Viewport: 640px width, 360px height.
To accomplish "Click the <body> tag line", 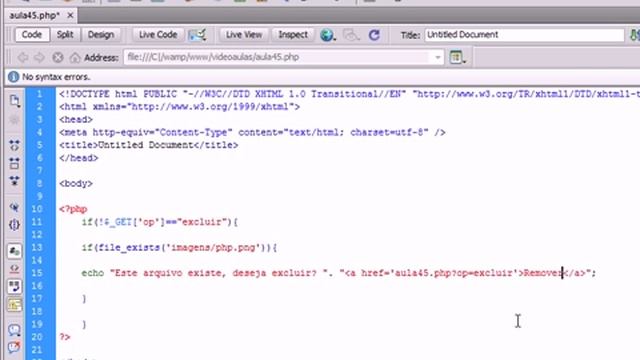I will [76, 184].
